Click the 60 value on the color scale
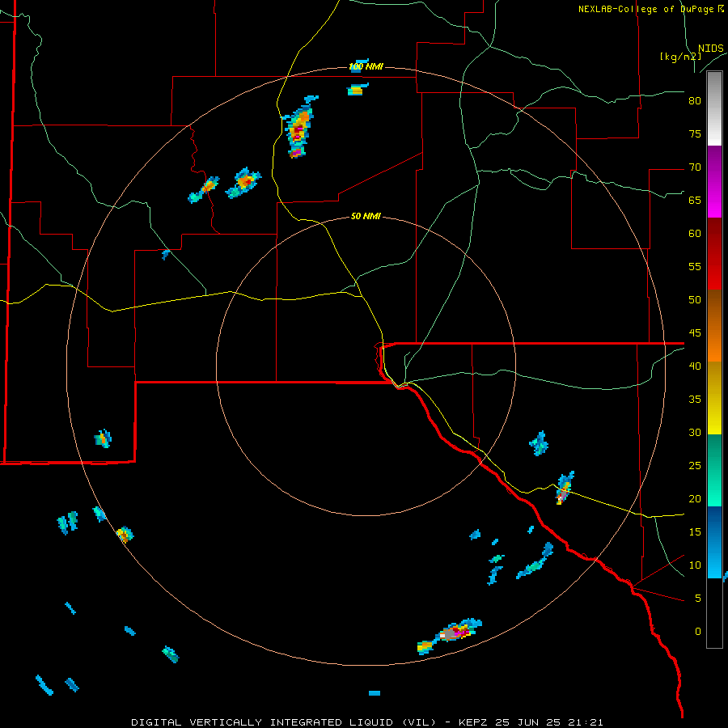The image size is (728, 728). [695, 234]
